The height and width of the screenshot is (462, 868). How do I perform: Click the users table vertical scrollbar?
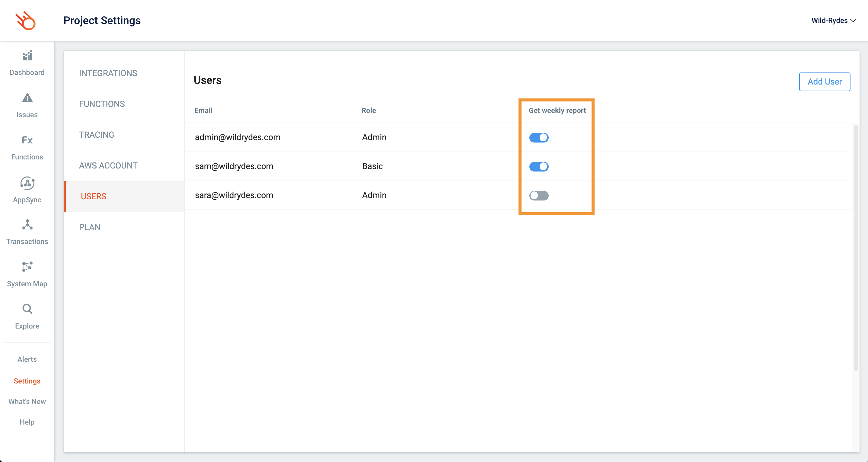[x=856, y=248]
